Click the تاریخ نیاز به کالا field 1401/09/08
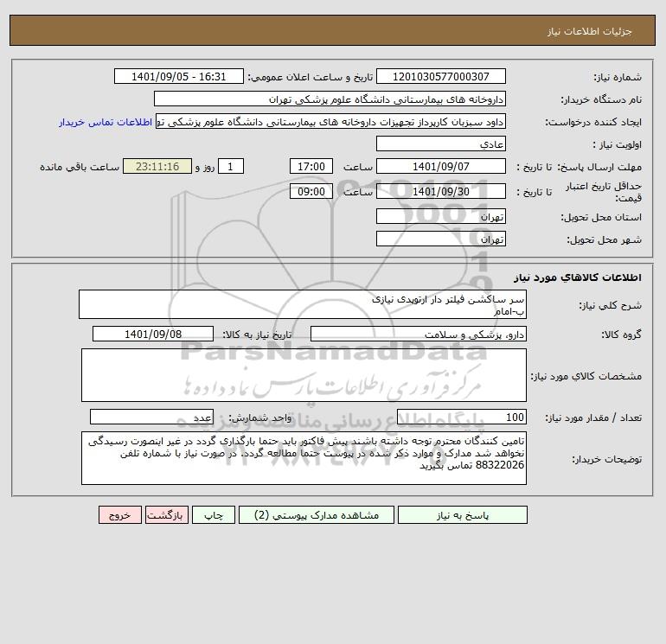This screenshot has width=666, height=644. [153, 334]
